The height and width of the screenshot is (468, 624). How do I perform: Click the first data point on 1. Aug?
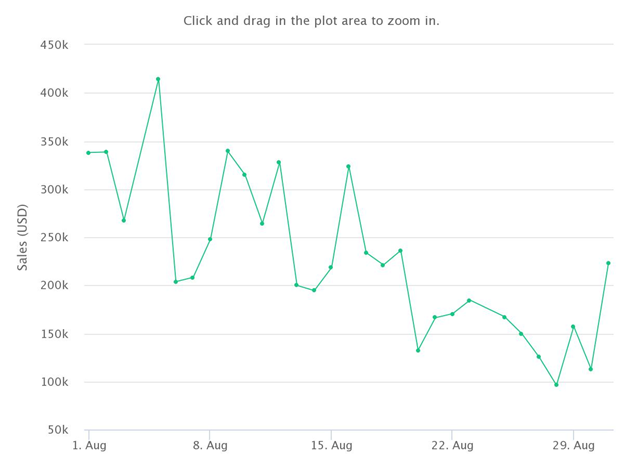pyautogui.click(x=88, y=153)
